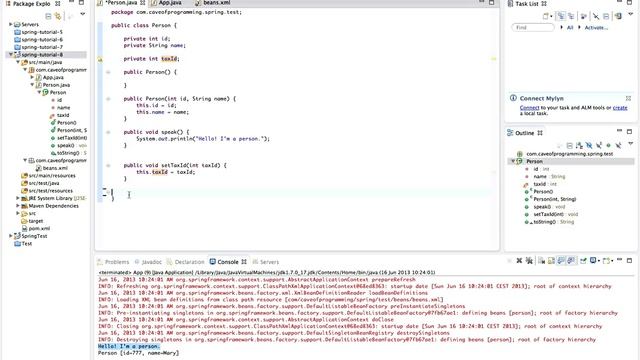This screenshot has width=640, height=360.
Task: Open the Javadoc tab
Action: (x=148, y=262)
